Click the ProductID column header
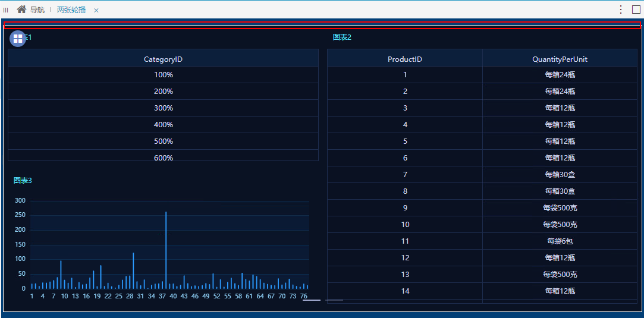Viewport: 644px width, 318px height. (x=405, y=59)
